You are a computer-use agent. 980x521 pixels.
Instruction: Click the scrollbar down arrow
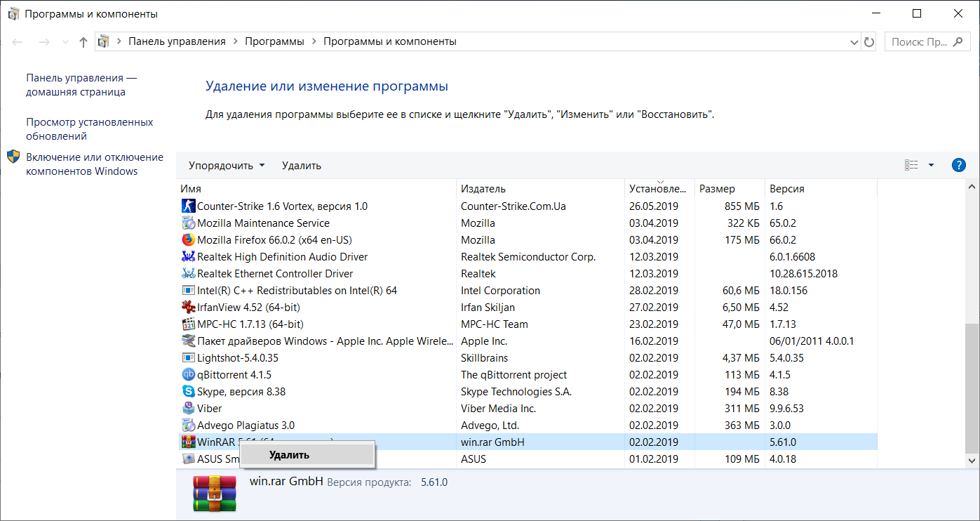(x=972, y=460)
